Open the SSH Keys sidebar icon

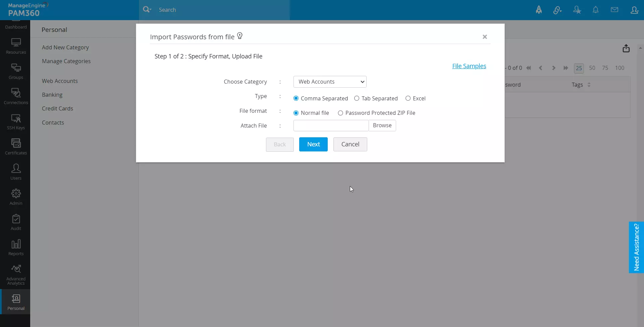pos(16,122)
